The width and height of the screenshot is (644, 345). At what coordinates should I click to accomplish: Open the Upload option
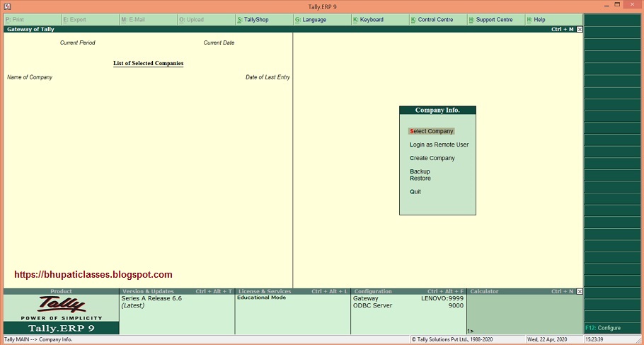coord(206,19)
